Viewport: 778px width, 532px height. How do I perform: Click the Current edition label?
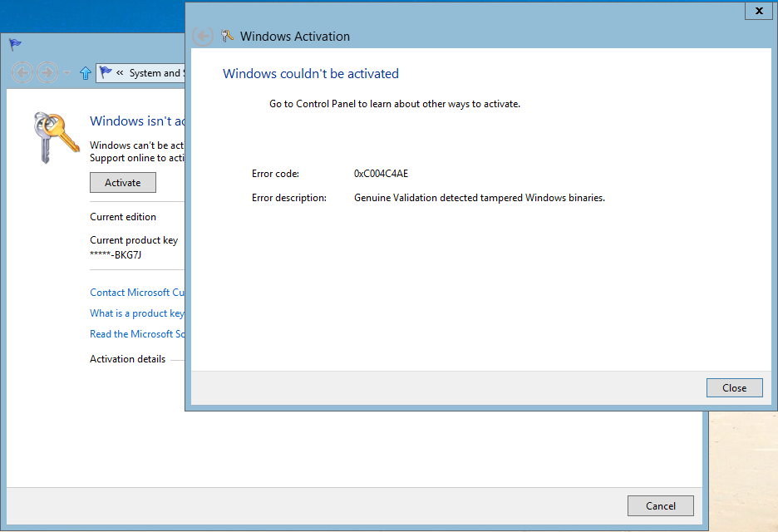(x=123, y=217)
